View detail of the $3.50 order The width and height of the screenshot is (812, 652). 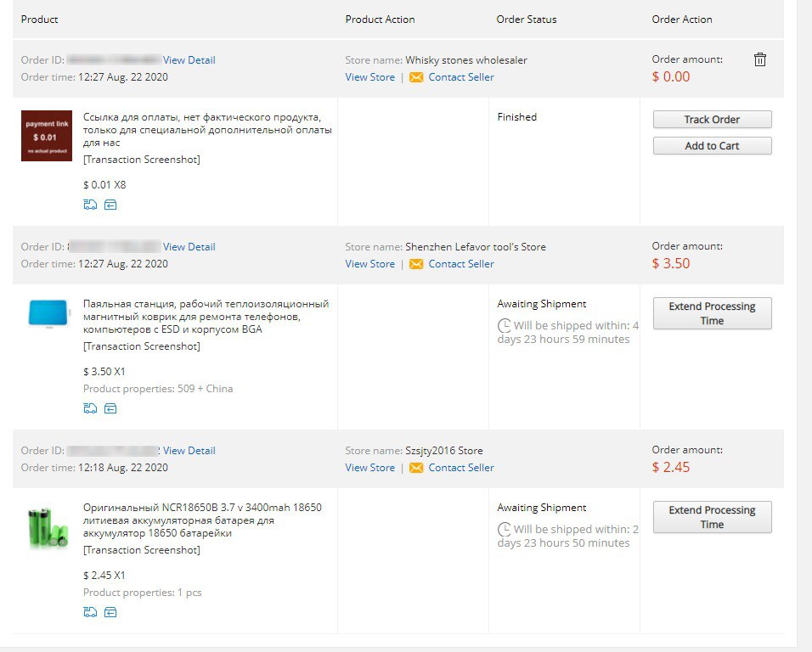tap(189, 247)
